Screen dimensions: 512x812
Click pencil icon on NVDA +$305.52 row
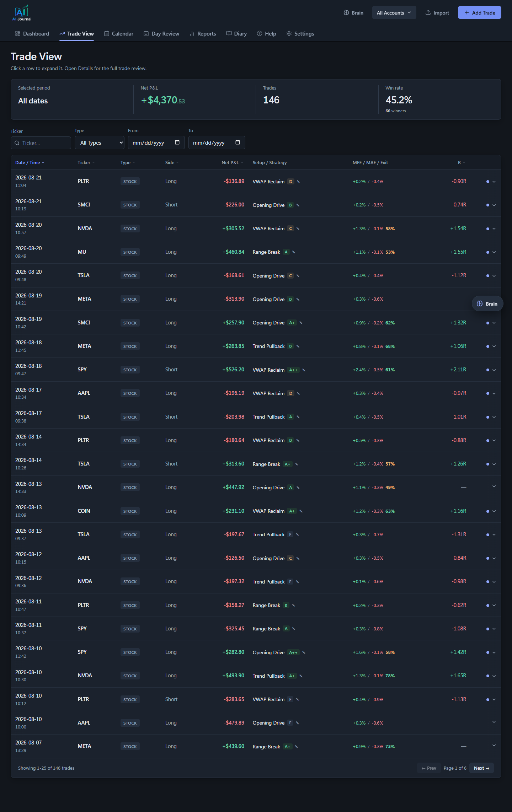pos(298,228)
